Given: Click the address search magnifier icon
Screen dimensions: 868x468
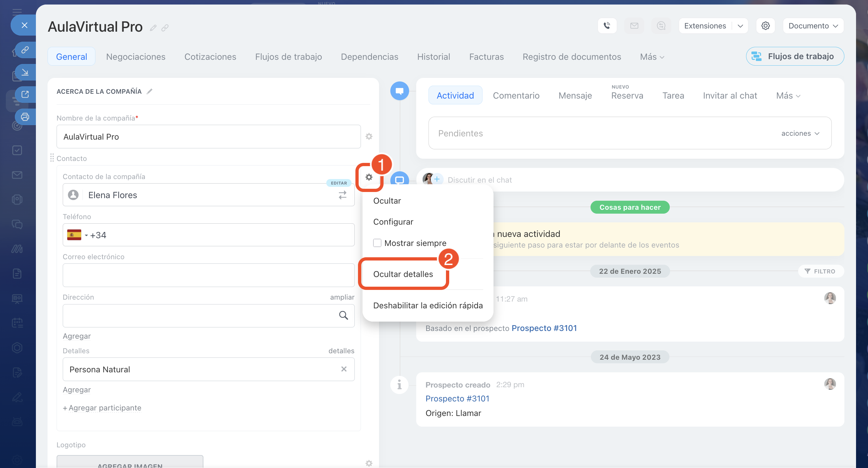Looking at the screenshot, I should (343, 315).
